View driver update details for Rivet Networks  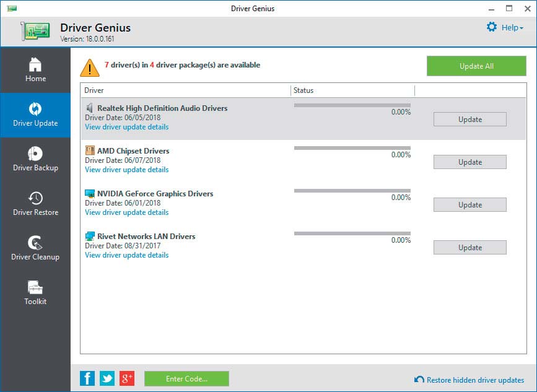[127, 255]
